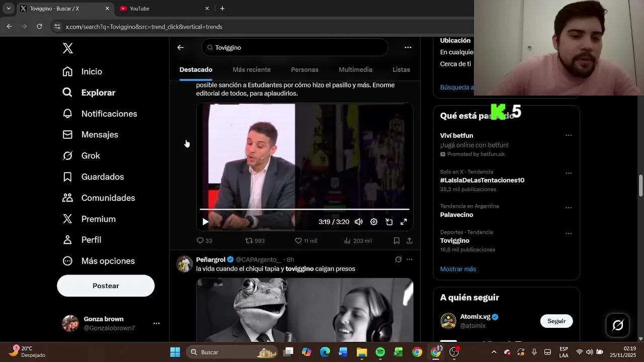The height and width of the screenshot is (362, 644).
Task: Show hidden tray icons chevron
Action: tap(494, 352)
